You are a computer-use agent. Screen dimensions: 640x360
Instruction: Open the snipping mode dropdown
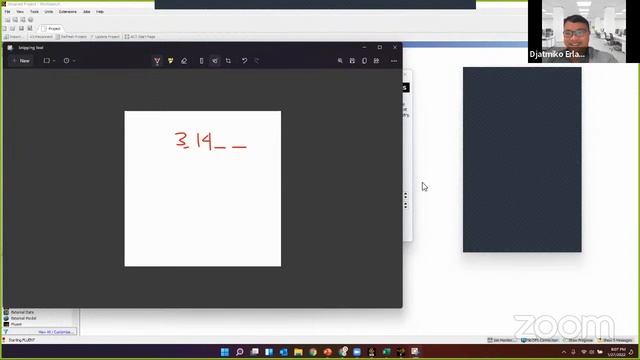pos(49,61)
